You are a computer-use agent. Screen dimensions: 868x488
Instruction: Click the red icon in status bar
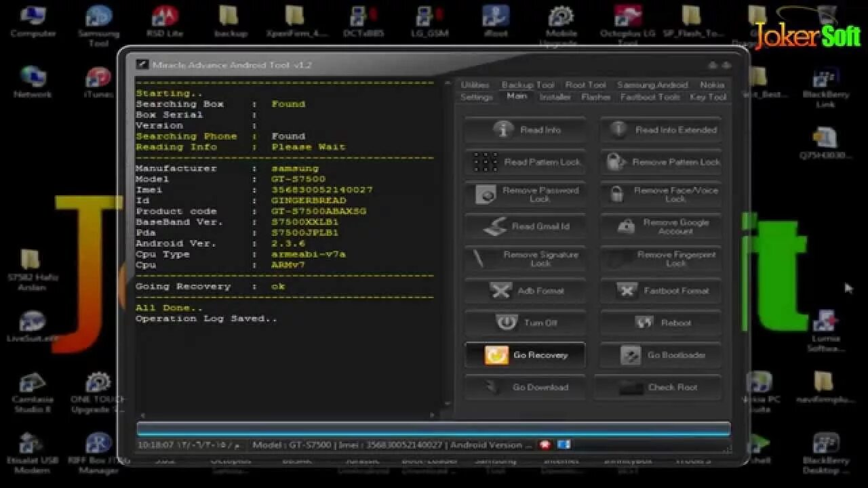pos(545,445)
